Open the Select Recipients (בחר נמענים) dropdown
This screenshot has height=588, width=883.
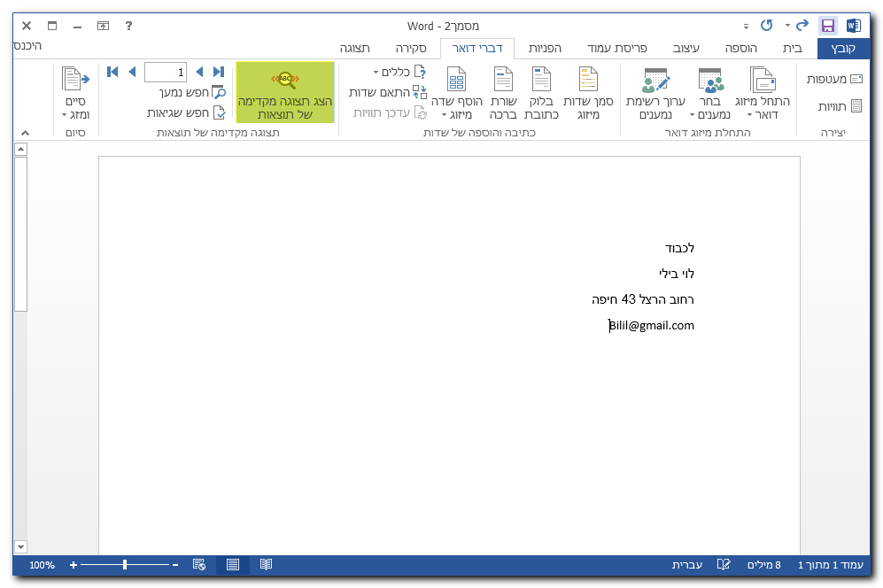click(x=710, y=94)
